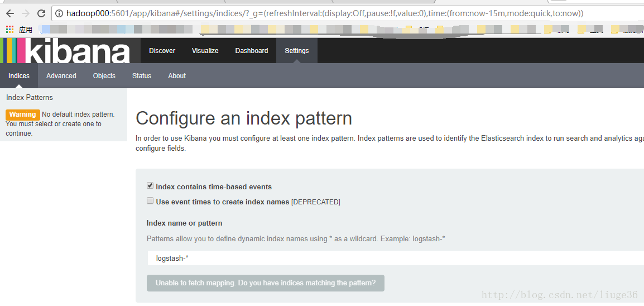
Task: Open the Objects sub-tab
Action: [104, 75]
